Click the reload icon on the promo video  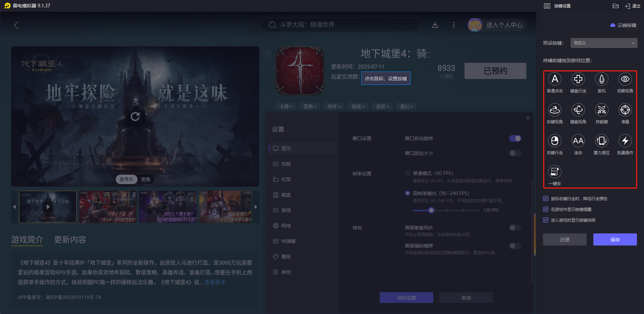tap(135, 117)
